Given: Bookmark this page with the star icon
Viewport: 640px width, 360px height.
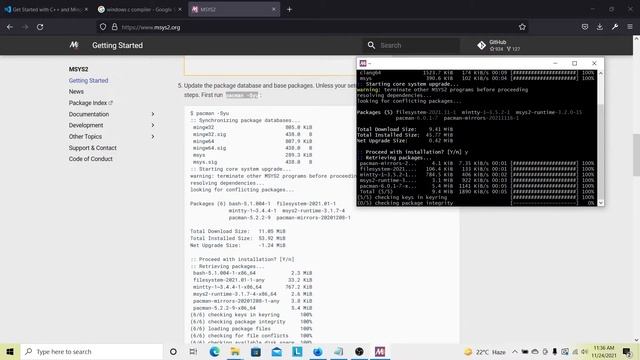Looking at the screenshot, I should click(x=522, y=27).
